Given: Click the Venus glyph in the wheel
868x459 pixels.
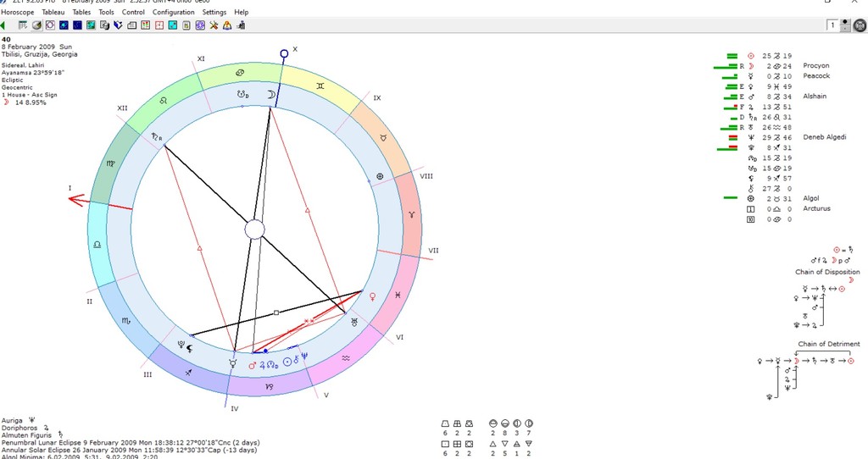Looking at the screenshot, I should (373, 297).
